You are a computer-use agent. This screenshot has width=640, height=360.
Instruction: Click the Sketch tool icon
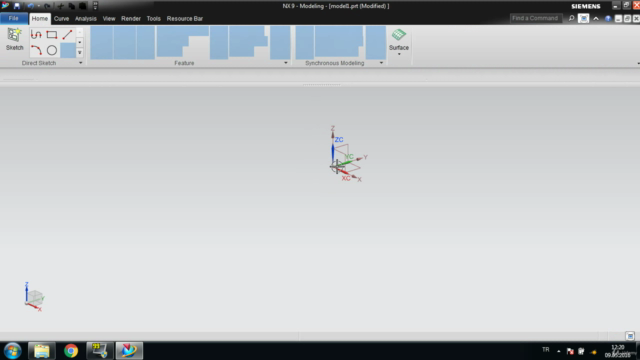click(x=14, y=35)
